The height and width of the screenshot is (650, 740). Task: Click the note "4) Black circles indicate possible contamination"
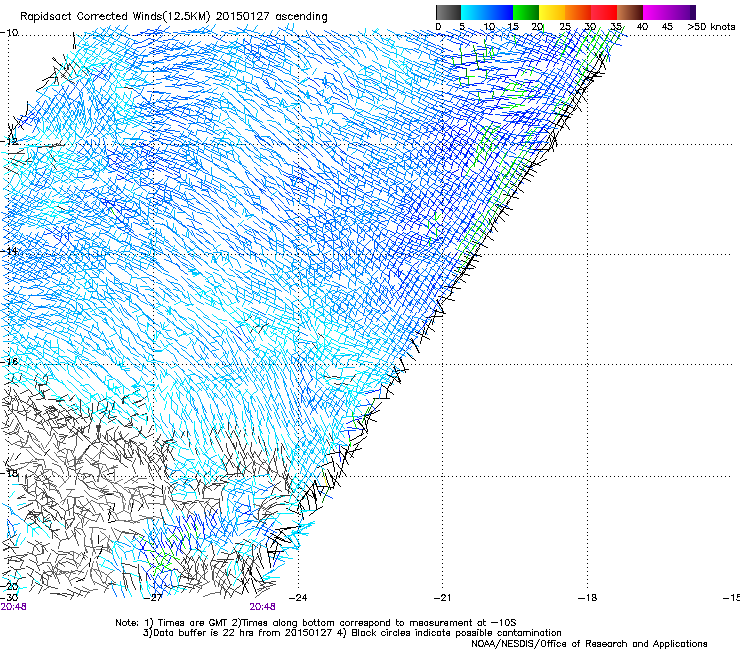[449, 633]
